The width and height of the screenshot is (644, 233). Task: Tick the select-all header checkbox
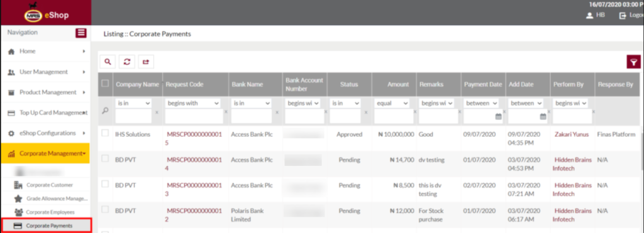point(105,84)
